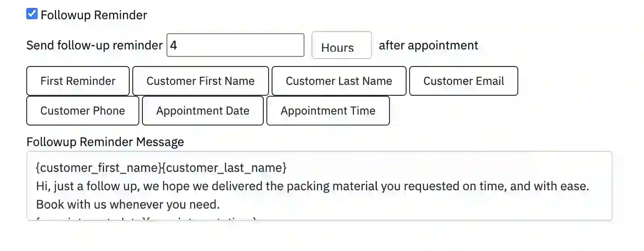Viewport: 644px width, 251px height.
Task: Place cursor on "Book with us whenever" line
Action: tap(127, 204)
